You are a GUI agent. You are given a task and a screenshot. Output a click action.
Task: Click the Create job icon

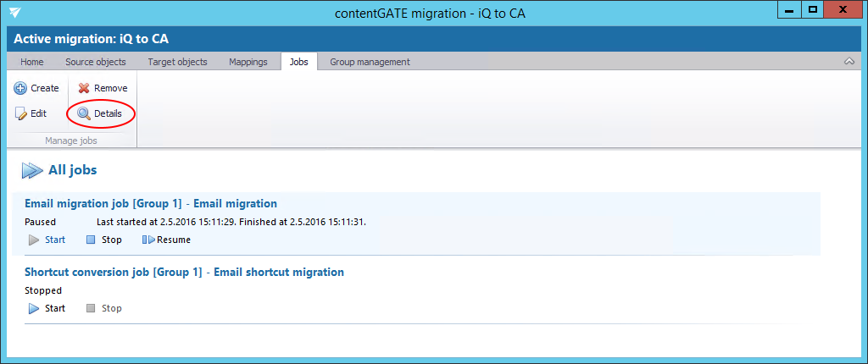(21, 88)
